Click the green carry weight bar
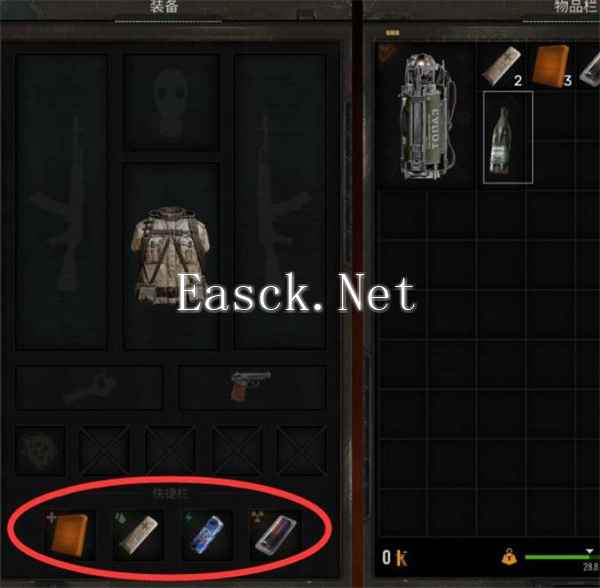This screenshot has height=588, width=600. (559, 557)
